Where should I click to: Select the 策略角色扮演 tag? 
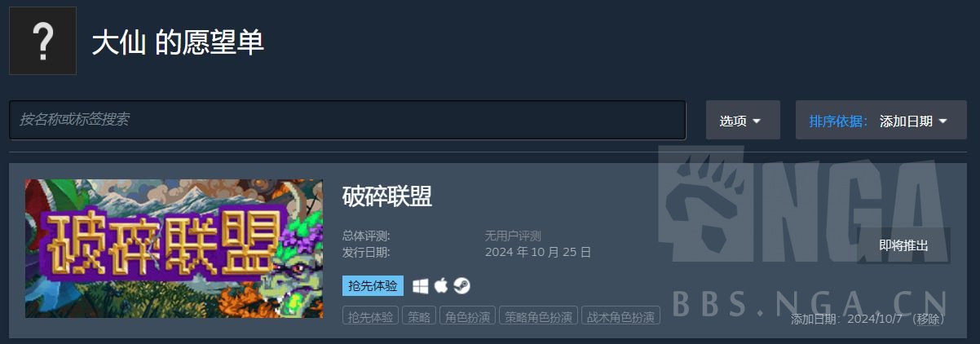[x=538, y=317]
